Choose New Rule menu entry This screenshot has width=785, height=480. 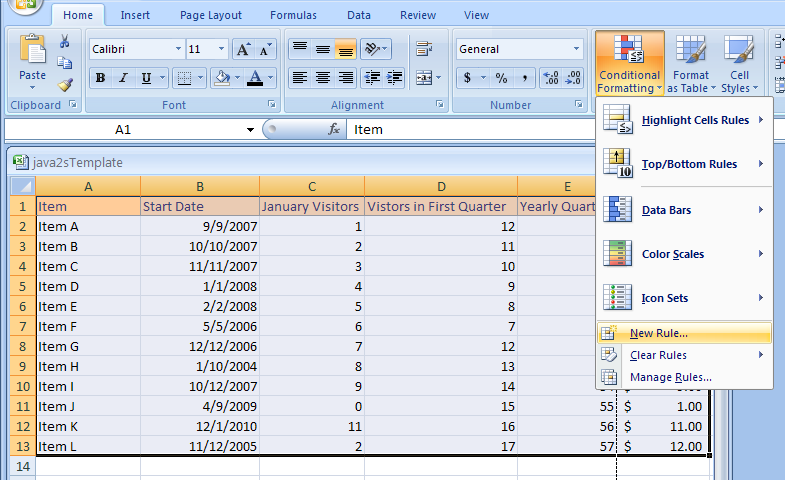tap(684, 333)
